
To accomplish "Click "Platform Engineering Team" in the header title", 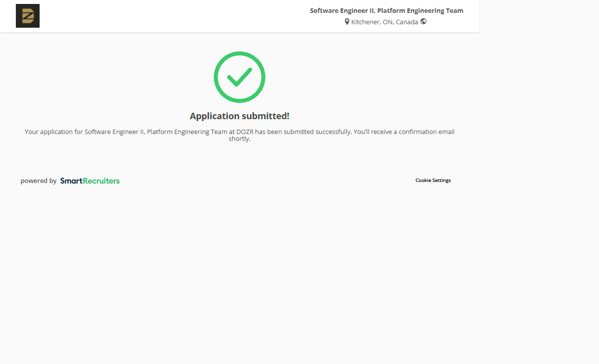I will point(420,10).
